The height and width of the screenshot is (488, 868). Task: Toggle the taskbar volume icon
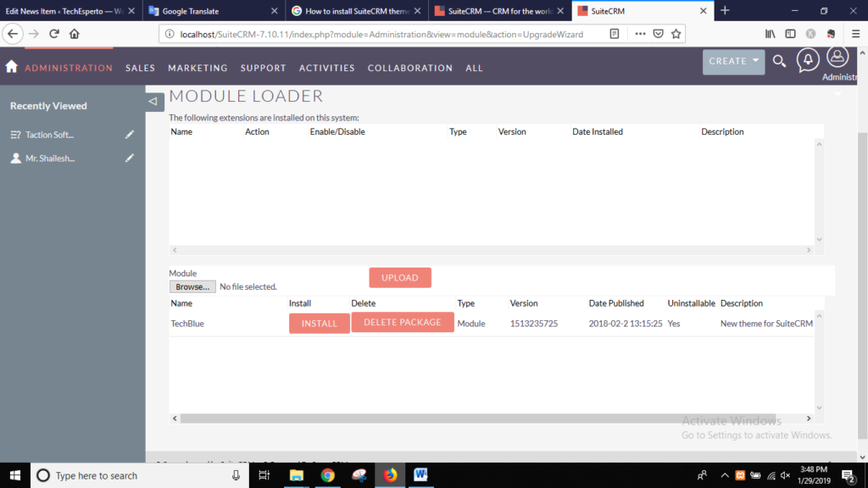click(x=785, y=475)
